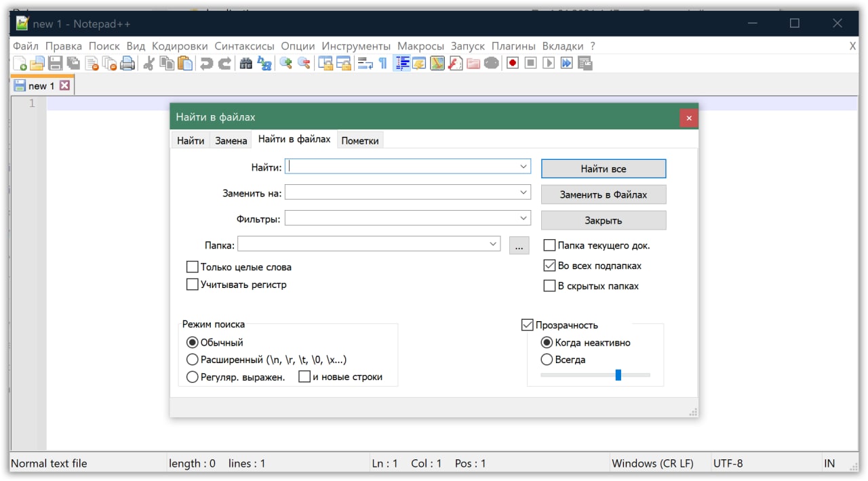Click the Redo arrow icon
Image resolution: width=868 pixels, height=481 pixels.
click(224, 64)
